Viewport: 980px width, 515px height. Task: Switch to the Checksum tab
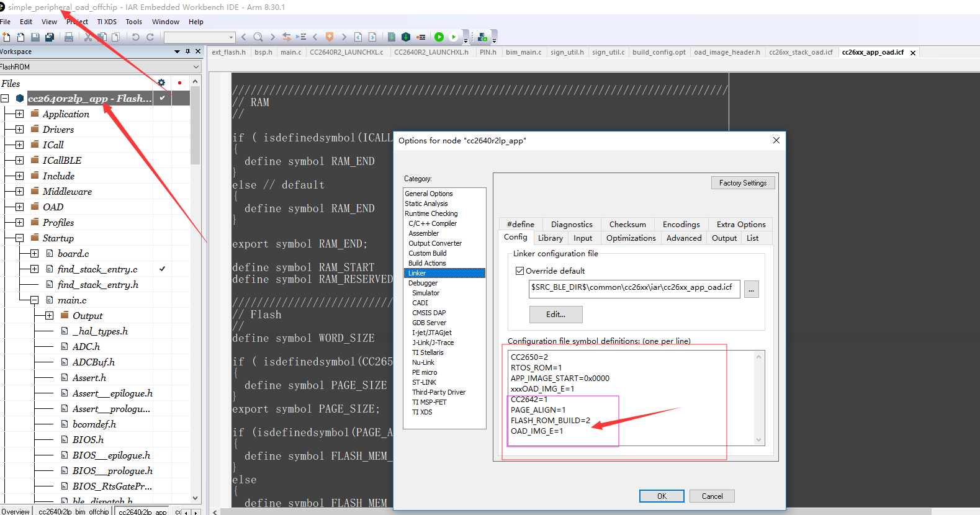coord(627,225)
